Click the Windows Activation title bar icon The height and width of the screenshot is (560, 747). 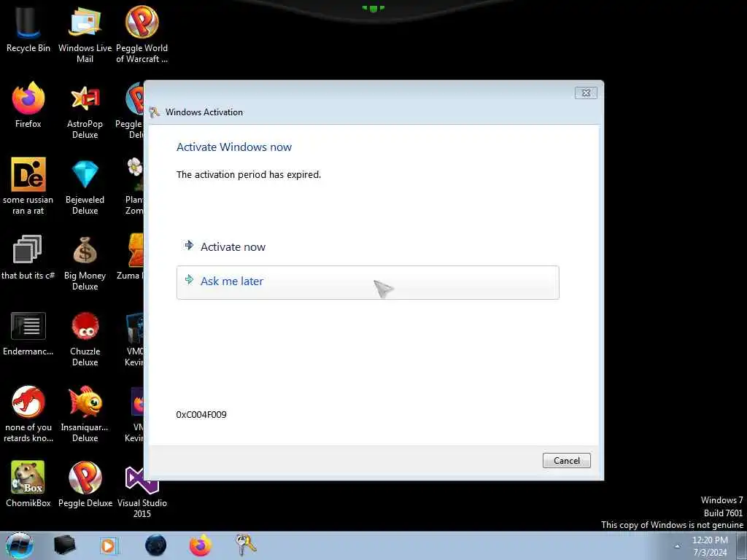point(154,112)
